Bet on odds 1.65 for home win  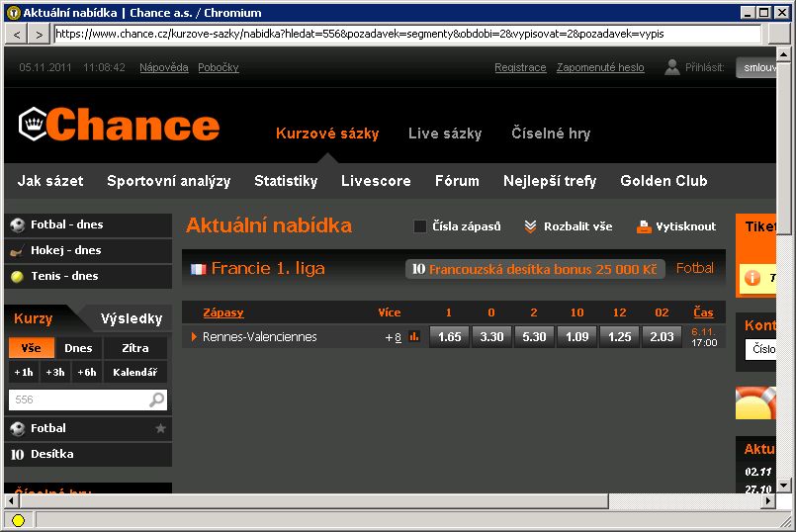point(450,336)
